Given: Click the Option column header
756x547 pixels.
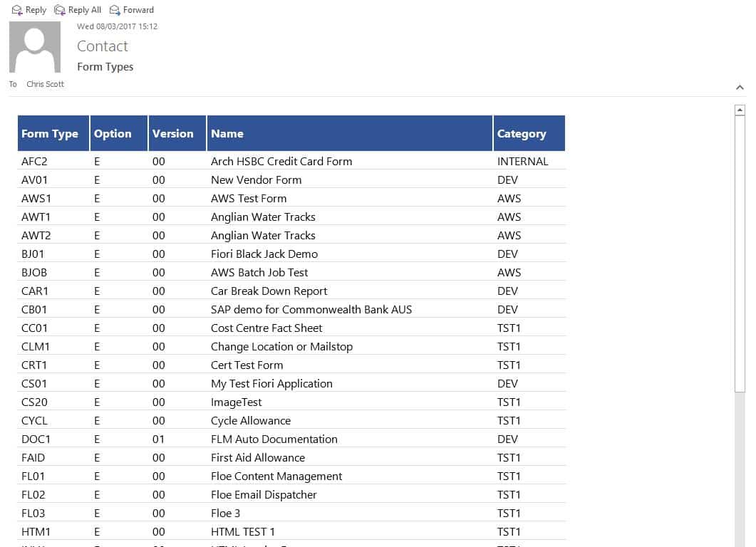Looking at the screenshot, I should [x=118, y=133].
